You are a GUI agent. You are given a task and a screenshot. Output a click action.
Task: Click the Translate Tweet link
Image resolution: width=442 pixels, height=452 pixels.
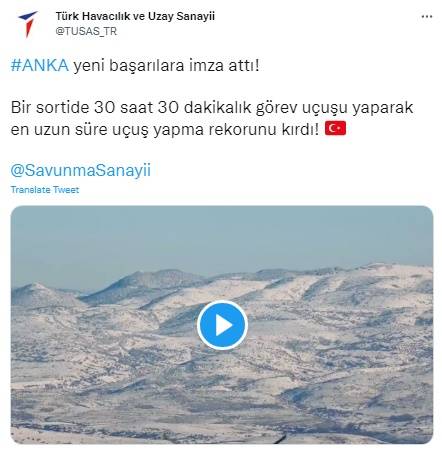[45, 190]
